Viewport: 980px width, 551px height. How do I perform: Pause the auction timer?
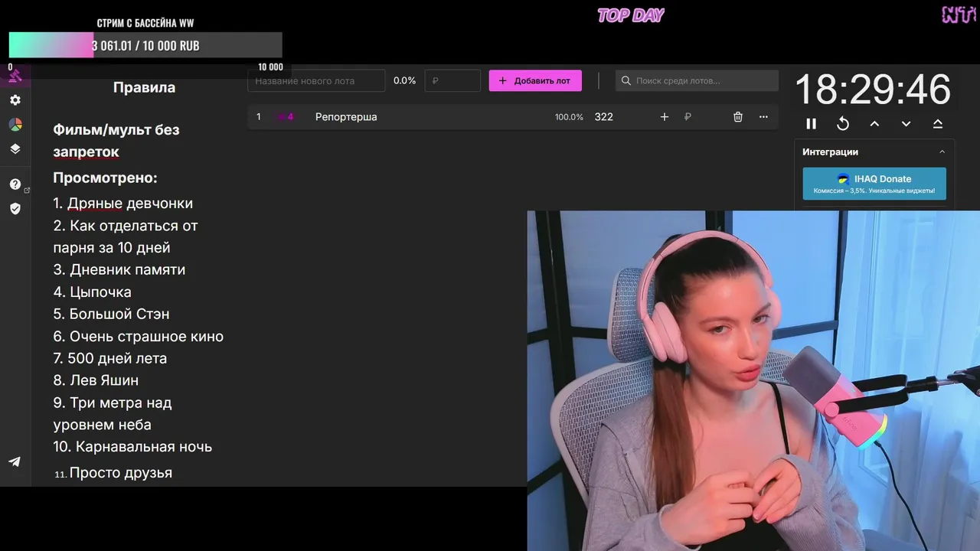[x=812, y=124]
